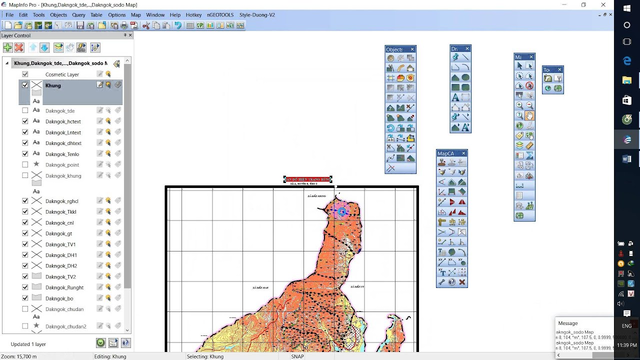
Task: Open the Hotkey menu
Action: tap(193, 15)
